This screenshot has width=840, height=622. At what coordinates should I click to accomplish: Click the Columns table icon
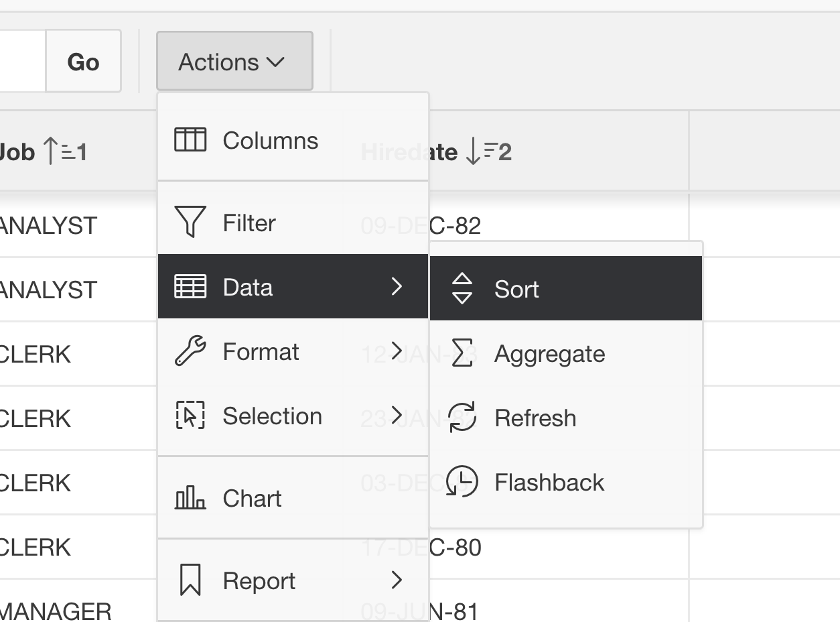pyautogui.click(x=190, y=140)
